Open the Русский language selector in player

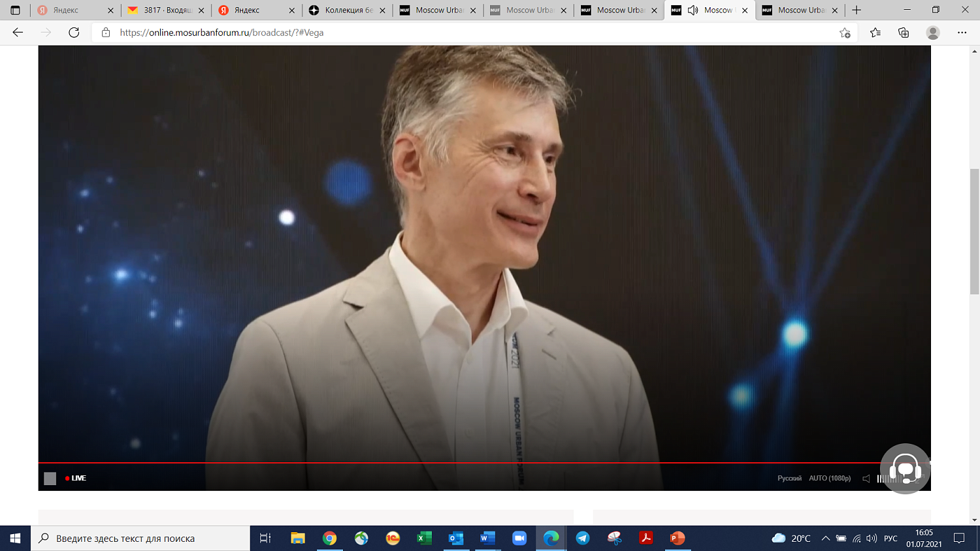[x=789, y=479]
